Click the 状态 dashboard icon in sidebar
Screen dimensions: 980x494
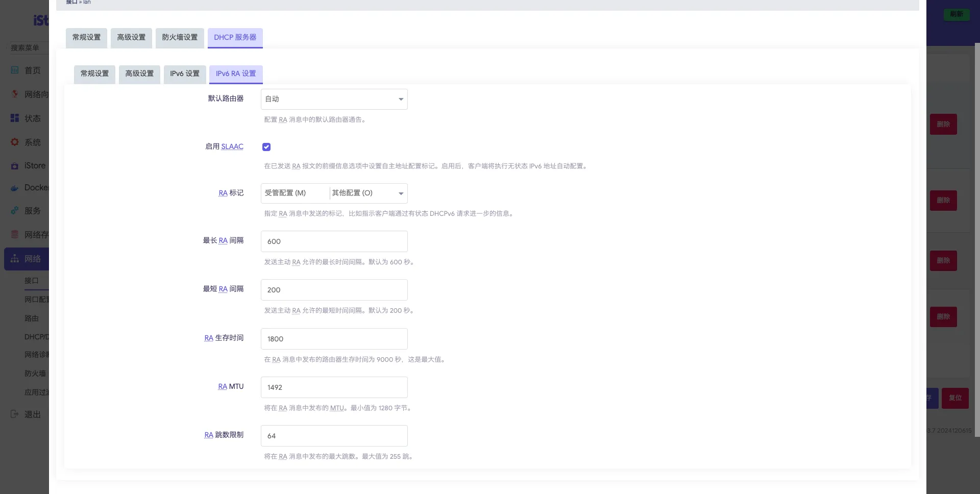(15, 118)
